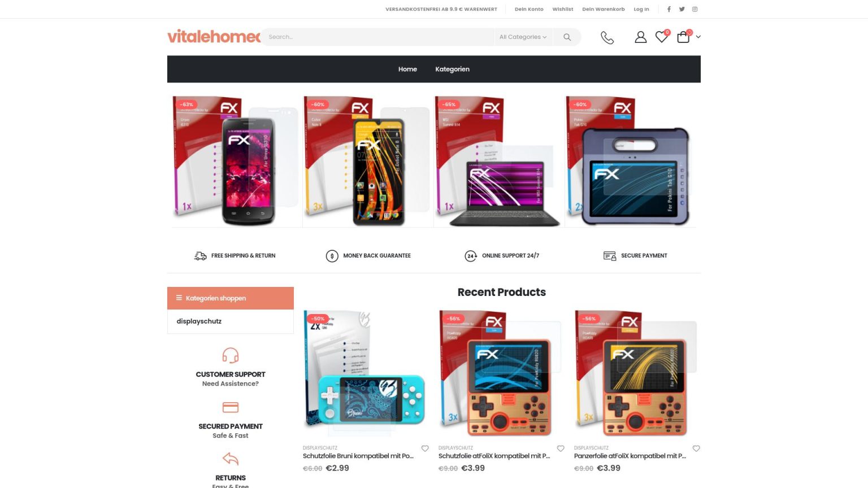
Task: Open the phone contact icon
Action: point(607,37)
